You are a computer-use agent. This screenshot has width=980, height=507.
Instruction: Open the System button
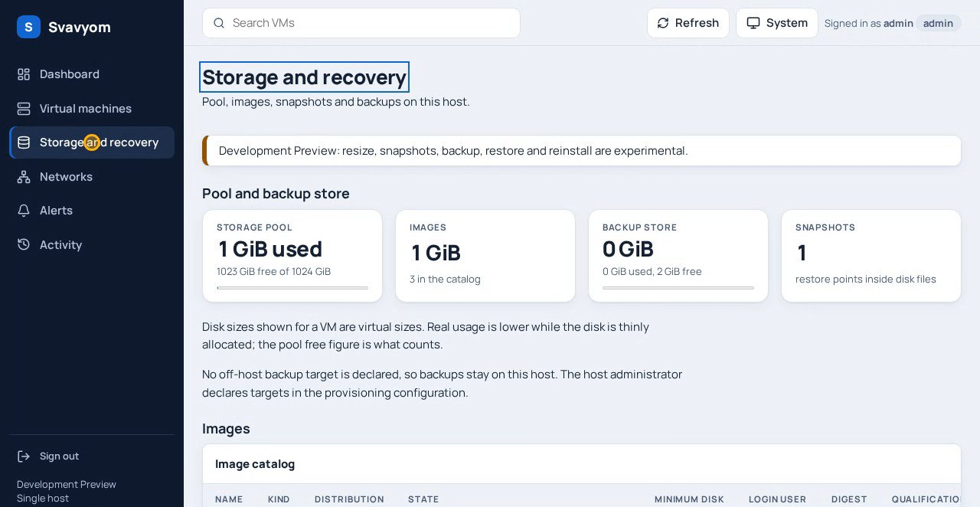[x=776, y=23]
